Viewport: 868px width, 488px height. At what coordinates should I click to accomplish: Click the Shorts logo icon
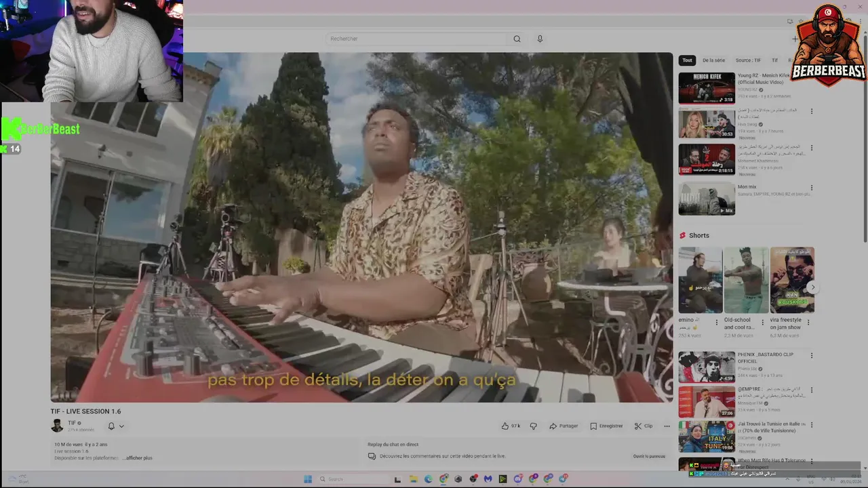pos(683,235)
